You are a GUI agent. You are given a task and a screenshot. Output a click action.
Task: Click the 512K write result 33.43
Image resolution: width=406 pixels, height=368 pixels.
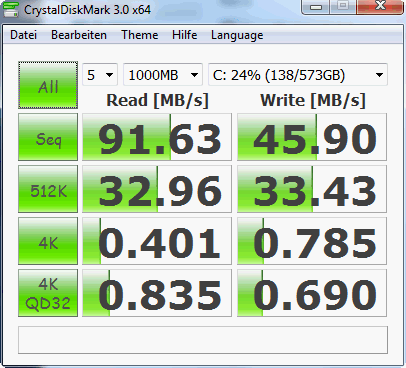pyautogui.click(x=312, y=189)
